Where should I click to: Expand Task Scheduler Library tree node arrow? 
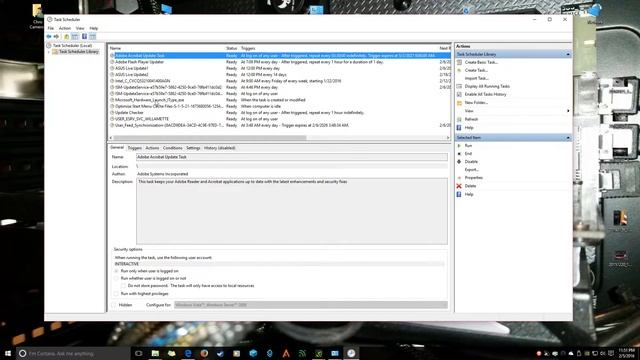[x=49, y=52]
